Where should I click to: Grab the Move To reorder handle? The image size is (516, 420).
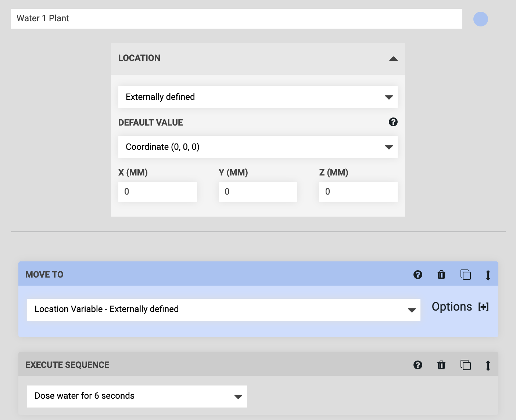488,275
